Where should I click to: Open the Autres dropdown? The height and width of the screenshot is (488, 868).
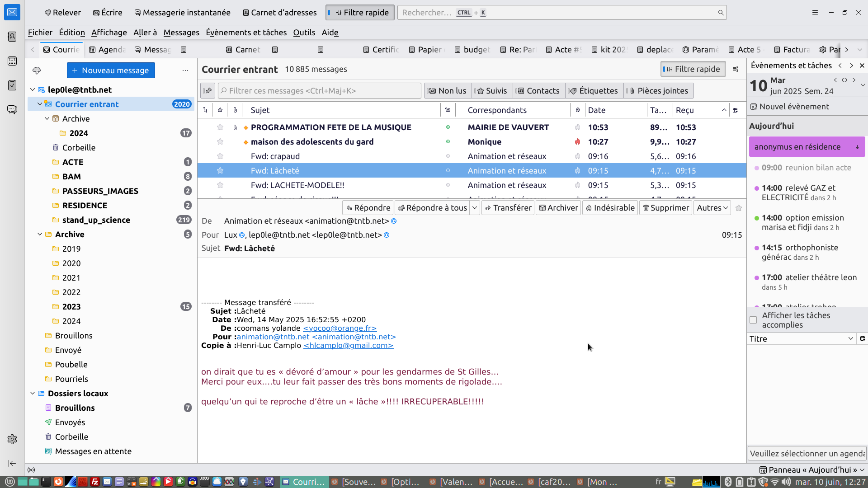pos(712,208)
